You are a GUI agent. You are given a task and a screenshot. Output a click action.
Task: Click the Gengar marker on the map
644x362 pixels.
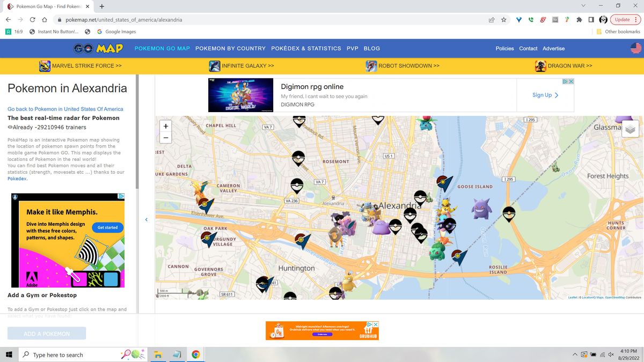point(481,209)
